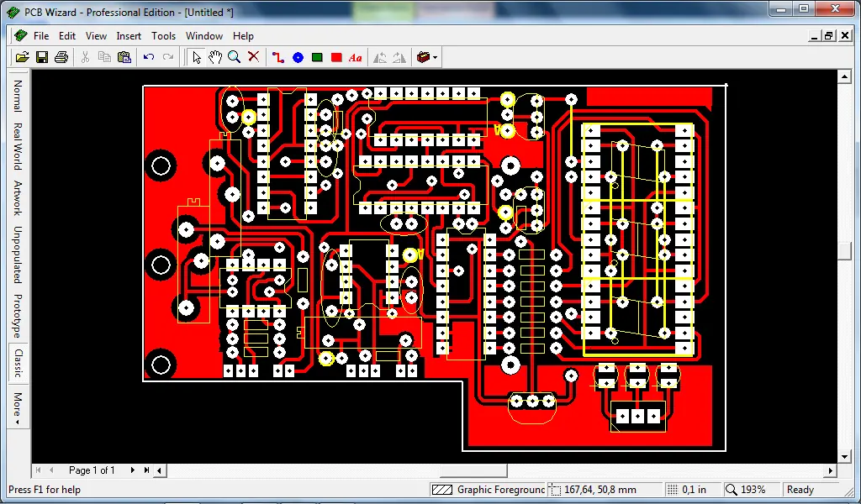Click the PCB Wizard document icon in menu bar

coord(21,36)
